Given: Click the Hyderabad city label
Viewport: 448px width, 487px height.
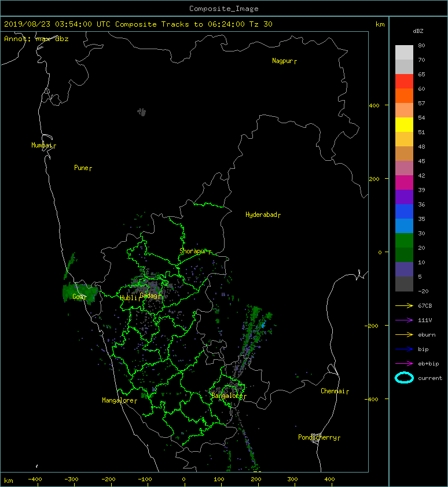Looking at the screenshot, I should click(x=261, y=215).
